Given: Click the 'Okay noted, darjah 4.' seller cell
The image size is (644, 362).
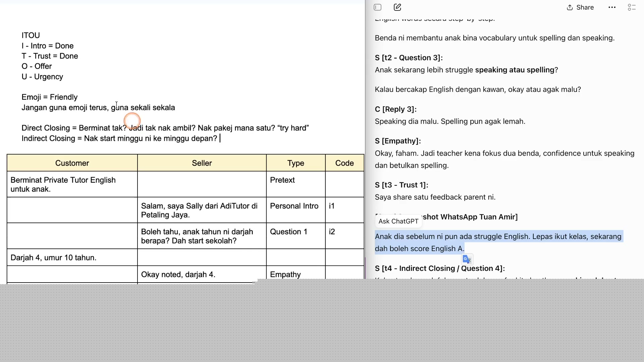Looking at the screenshot, I should click(x=202, y=275).
